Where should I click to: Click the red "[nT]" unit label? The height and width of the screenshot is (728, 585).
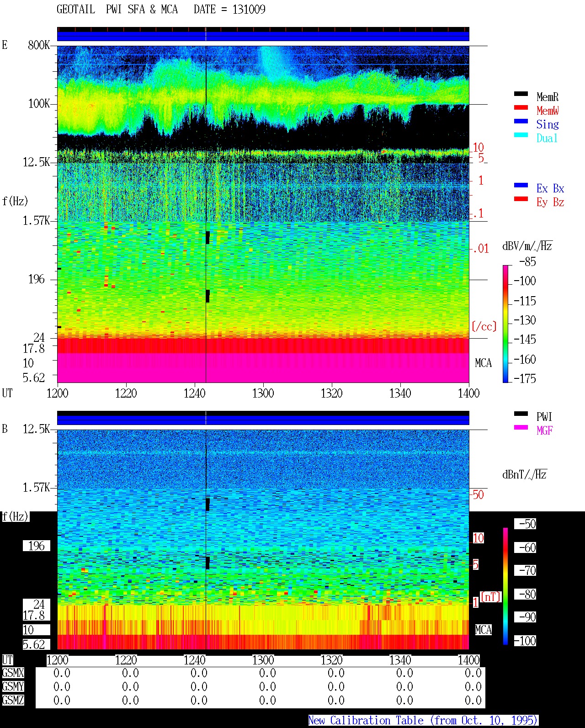click(x=490, y=597)
